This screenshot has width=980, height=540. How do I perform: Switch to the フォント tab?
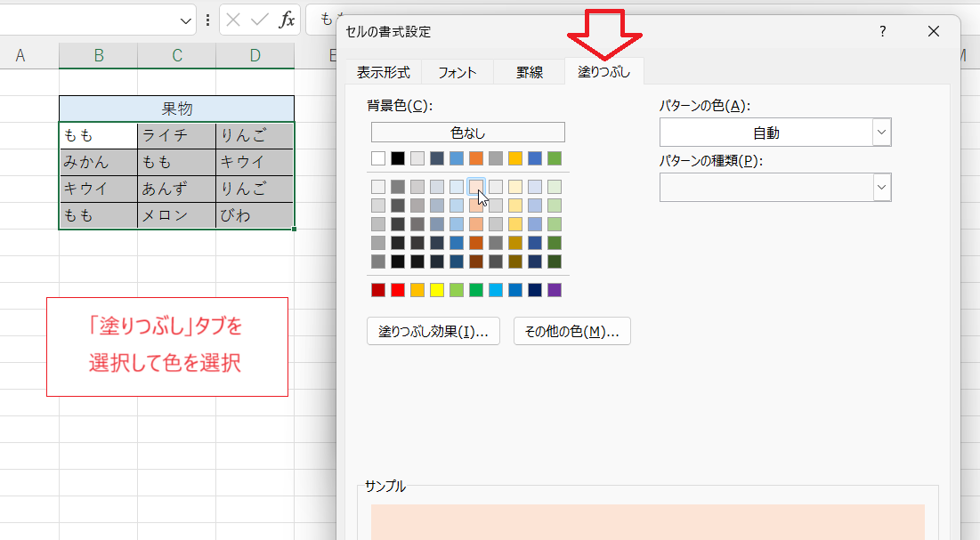[x=457, y=72]
